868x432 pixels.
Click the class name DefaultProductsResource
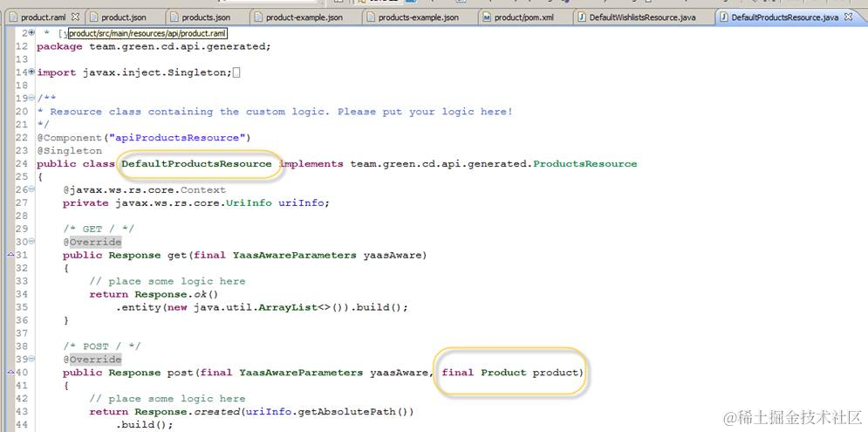point(196,164)
